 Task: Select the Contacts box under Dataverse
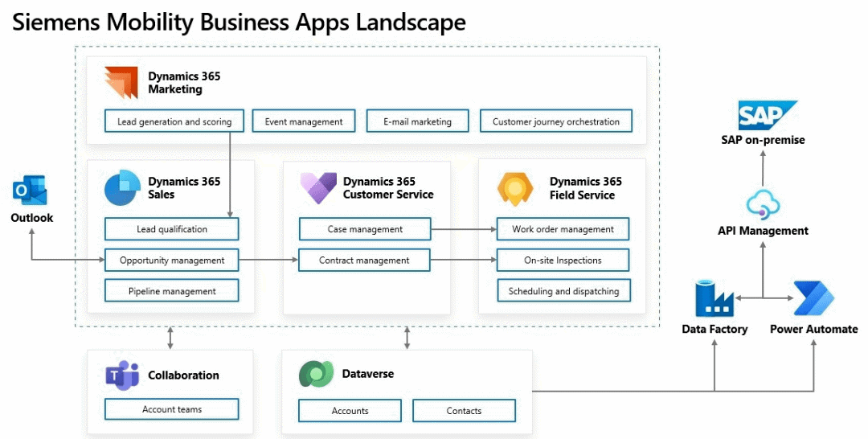coord(464,411)
